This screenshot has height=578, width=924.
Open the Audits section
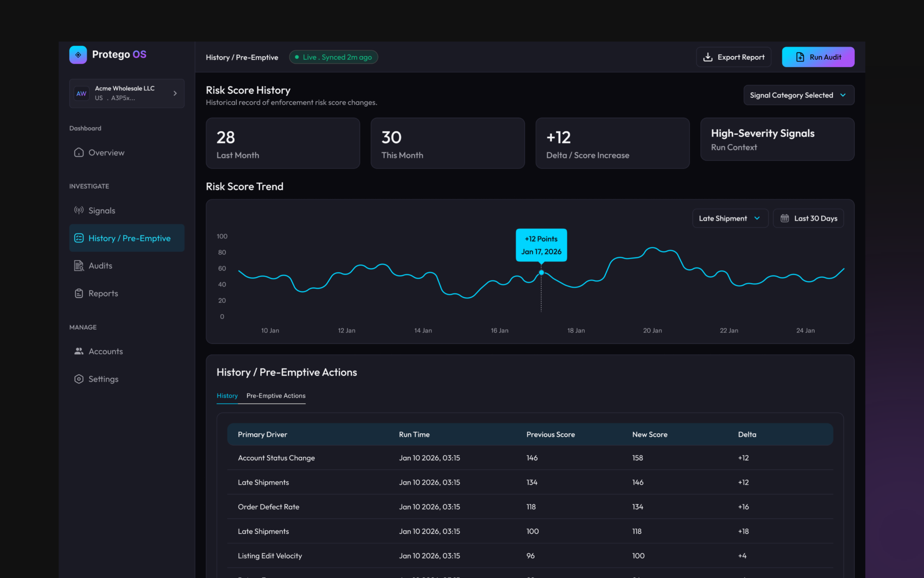coord(127,266)
